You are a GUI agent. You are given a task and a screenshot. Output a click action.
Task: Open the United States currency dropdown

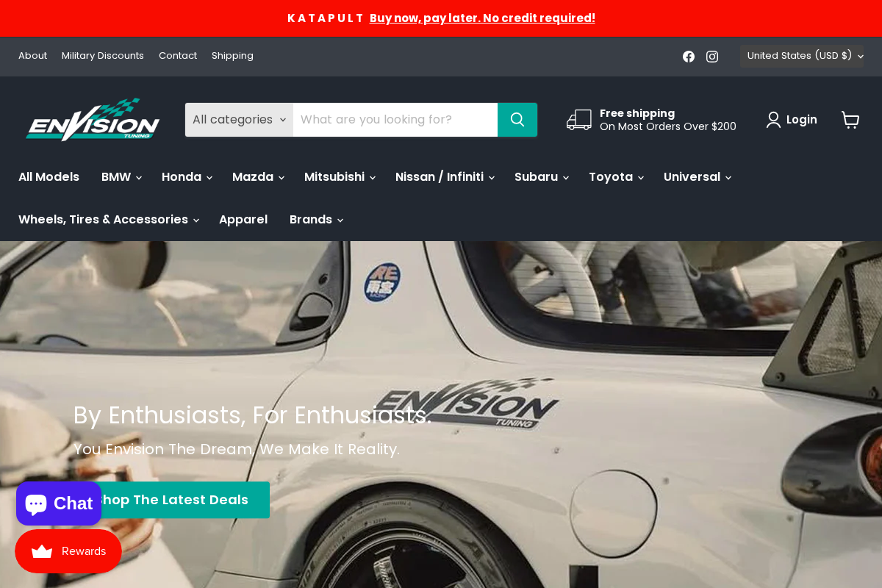[801, 56]
